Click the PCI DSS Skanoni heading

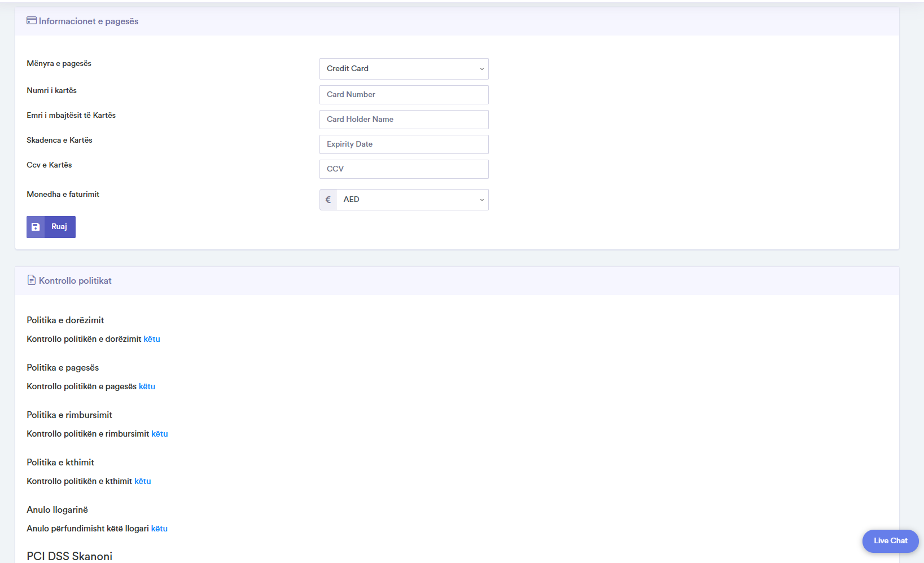click(69, 556)
